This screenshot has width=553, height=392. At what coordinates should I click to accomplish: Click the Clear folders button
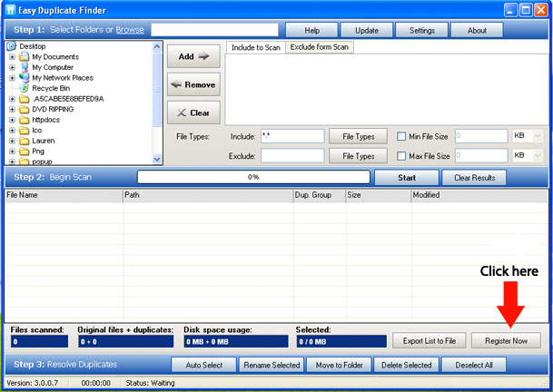tap(193, 113)
